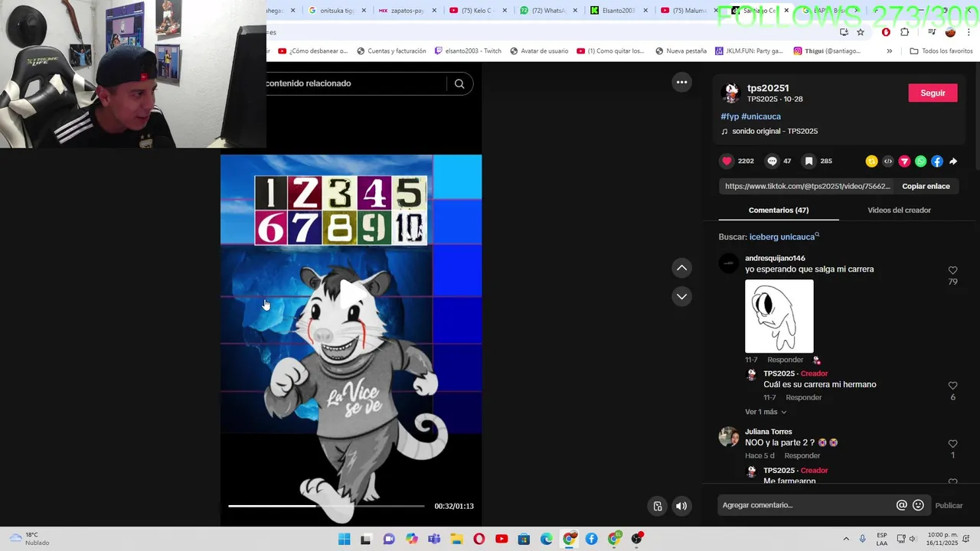Open File Explorer from the taskbar
This screenshot has height=551, width=980.
click(456, 539)
